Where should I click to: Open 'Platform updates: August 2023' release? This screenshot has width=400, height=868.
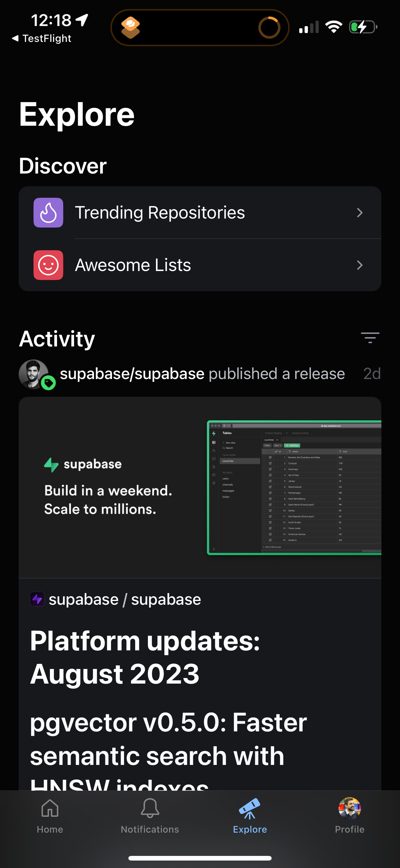145,657
